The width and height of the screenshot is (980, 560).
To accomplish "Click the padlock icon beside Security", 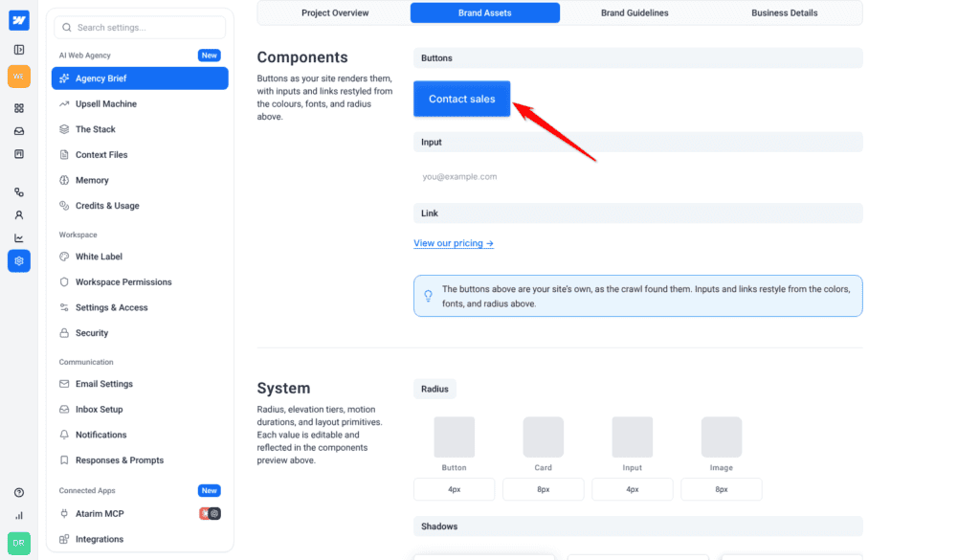I will coord(64,333).
